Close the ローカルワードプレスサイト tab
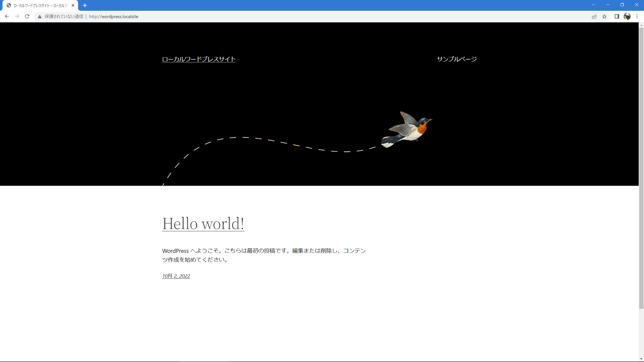This screenshot has height=362, width=644. [x=73, y=5]
